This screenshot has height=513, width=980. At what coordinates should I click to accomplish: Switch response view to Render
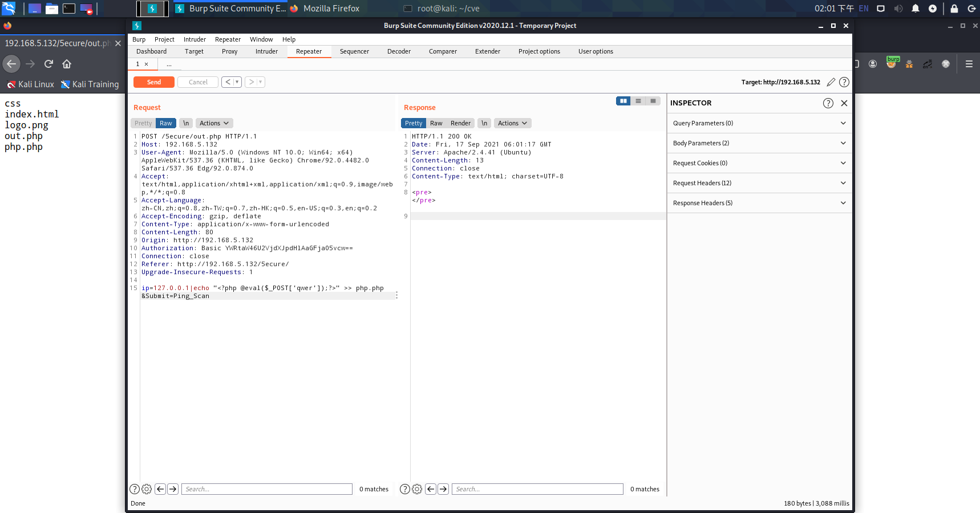460,123
